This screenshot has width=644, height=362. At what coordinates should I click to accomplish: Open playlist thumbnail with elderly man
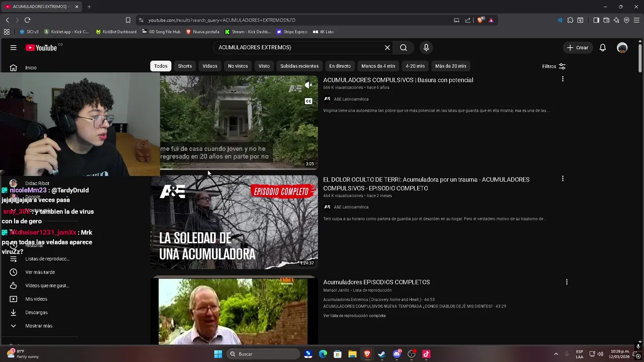point(234,312)
